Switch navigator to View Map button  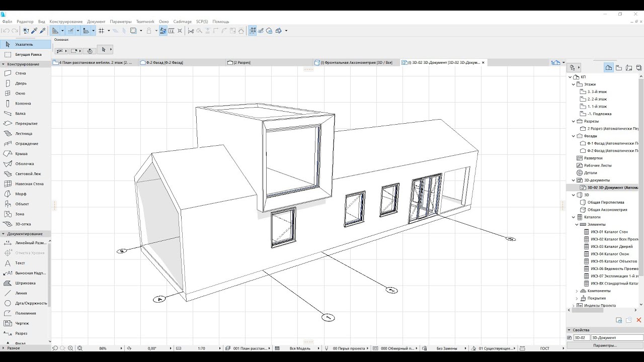click(x=619, y=67)
